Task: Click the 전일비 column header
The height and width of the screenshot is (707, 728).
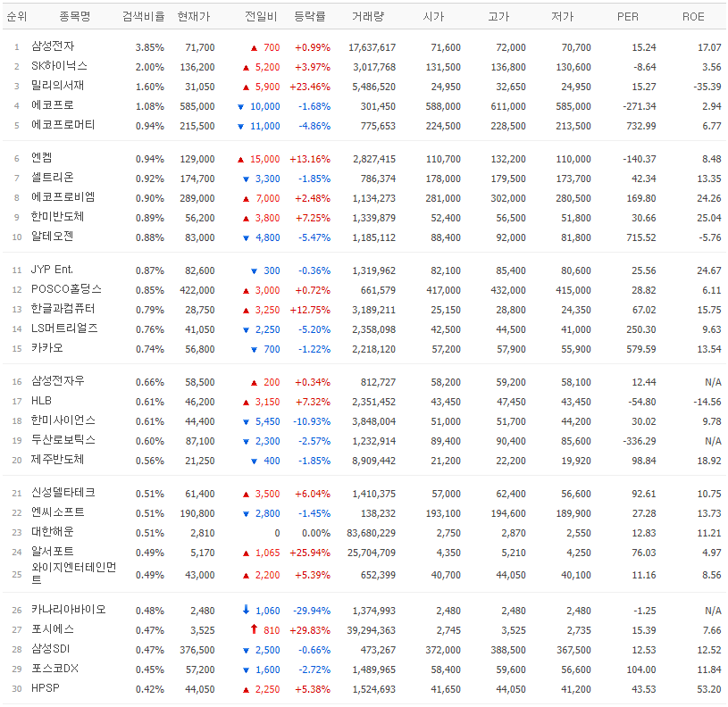Action: (261, 17)
